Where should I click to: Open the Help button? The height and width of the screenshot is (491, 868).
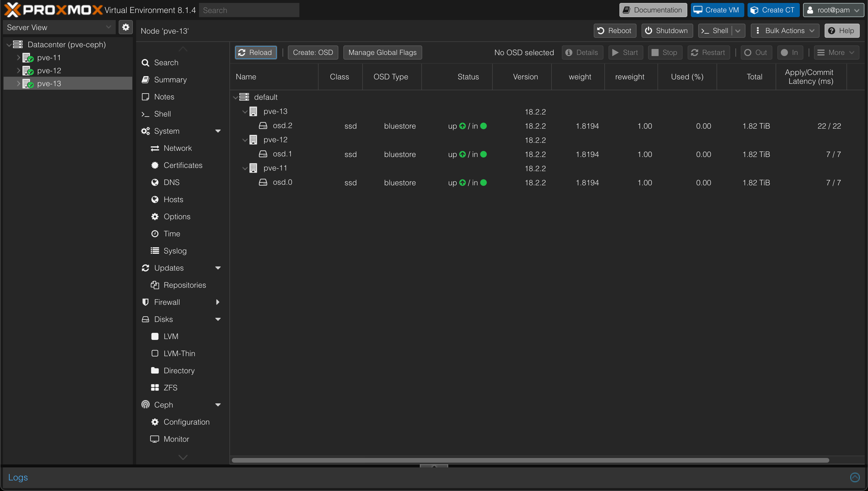(842, 31)
